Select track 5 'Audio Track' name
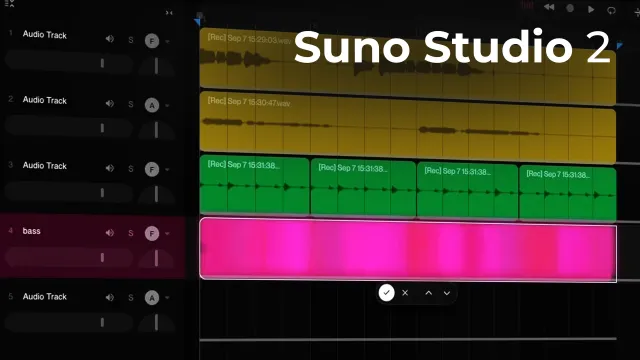Screen dimensions: 640x360 point(44,297)
